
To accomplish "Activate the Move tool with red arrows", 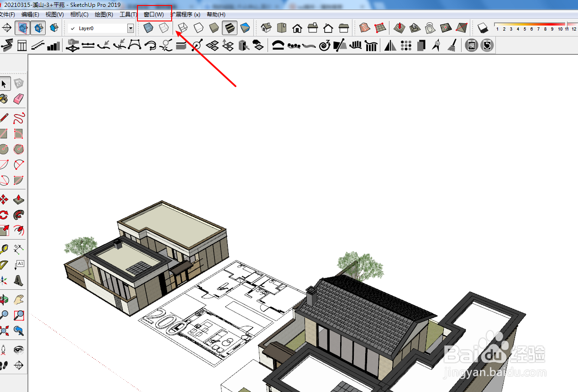I will (4, 199).
